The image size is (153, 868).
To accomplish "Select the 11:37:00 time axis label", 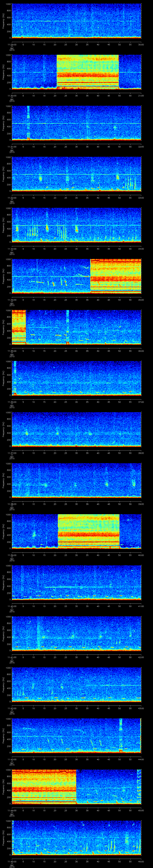I will click(12, 453).
